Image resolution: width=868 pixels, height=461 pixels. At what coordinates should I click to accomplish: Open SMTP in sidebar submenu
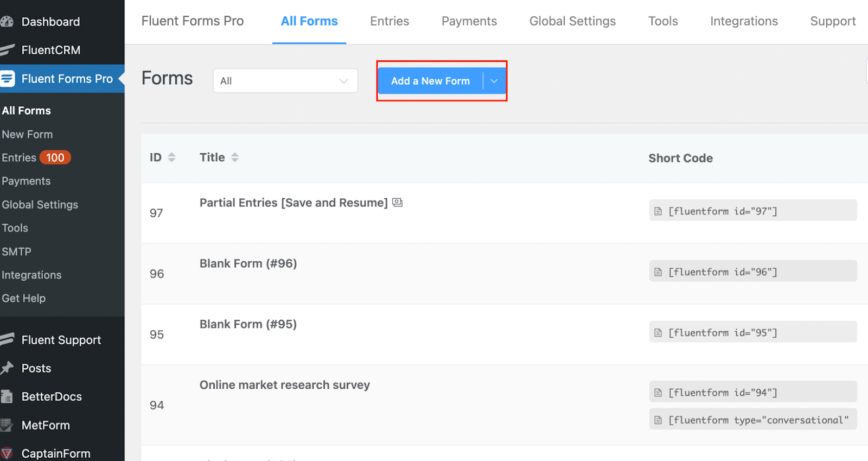pos(16,251)
